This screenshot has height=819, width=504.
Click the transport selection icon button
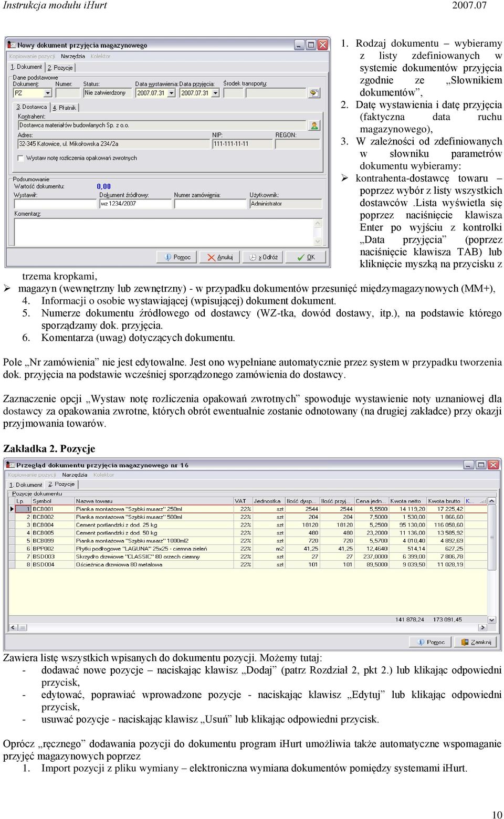click(x=314, y=93)
